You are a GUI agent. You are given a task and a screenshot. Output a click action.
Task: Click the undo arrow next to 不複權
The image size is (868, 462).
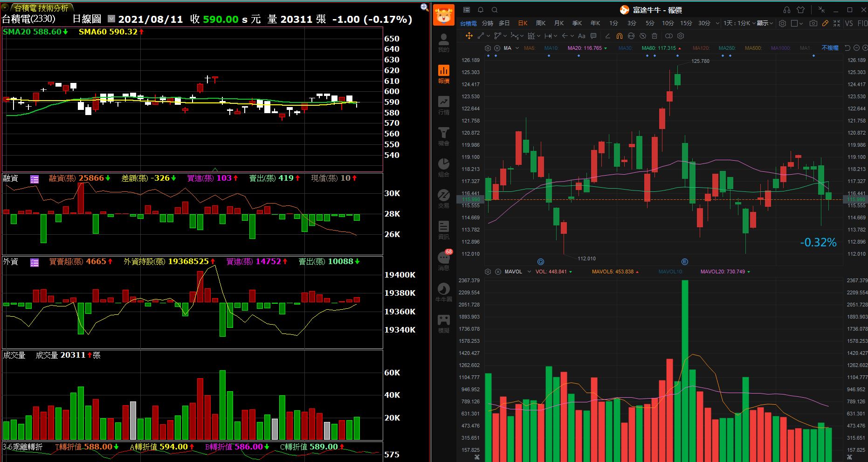tap(847, 48)
